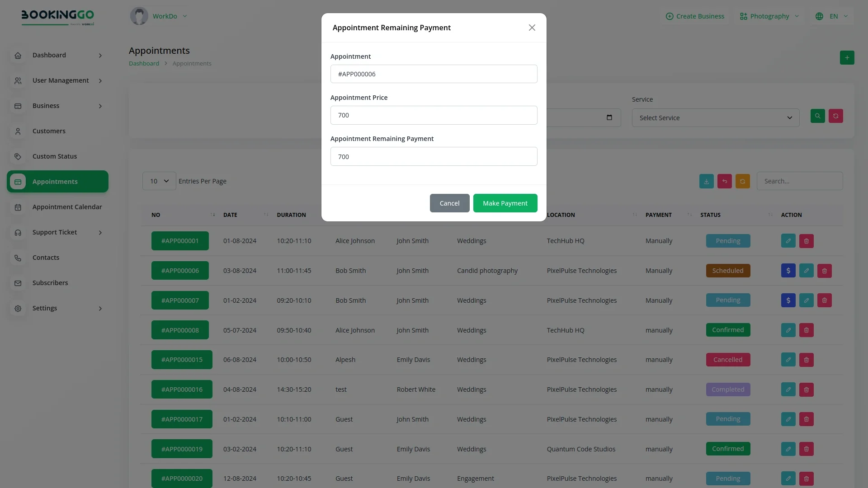Click the red reset filter icon button
The image size is (868, 488).
(x=835, y=116)
